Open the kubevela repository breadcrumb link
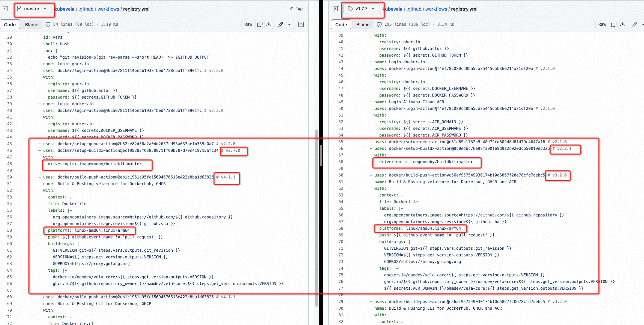This screenshot has height=325, width=644. tap(65, 9)
